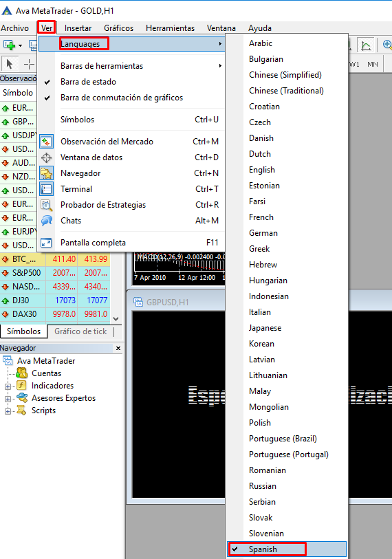392x559 pixels.
Task: Choose Russian language
Action: coord(287,486)
